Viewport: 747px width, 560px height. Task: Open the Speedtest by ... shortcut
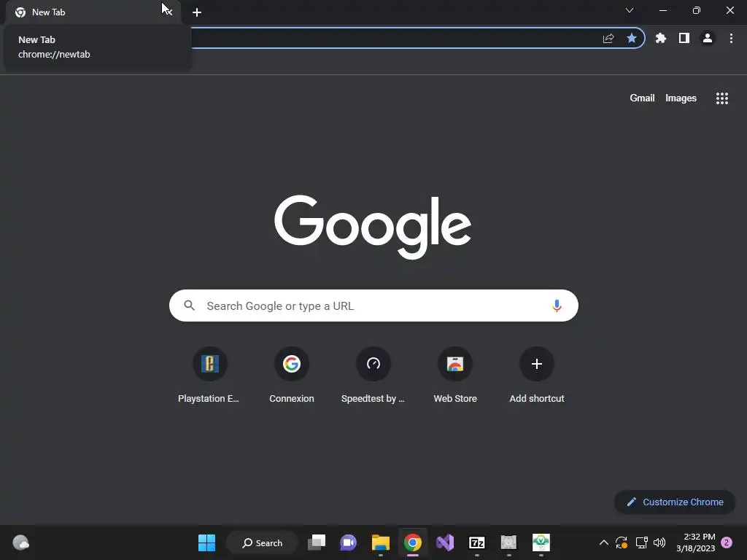373,376
